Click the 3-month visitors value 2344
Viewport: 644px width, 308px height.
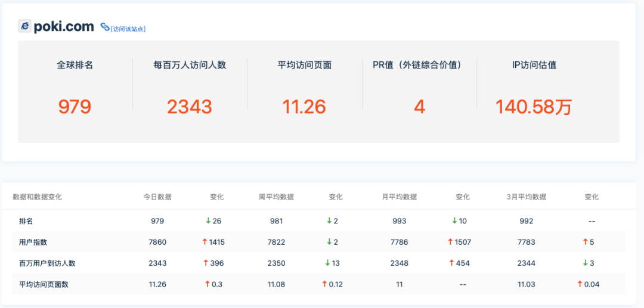527,263
